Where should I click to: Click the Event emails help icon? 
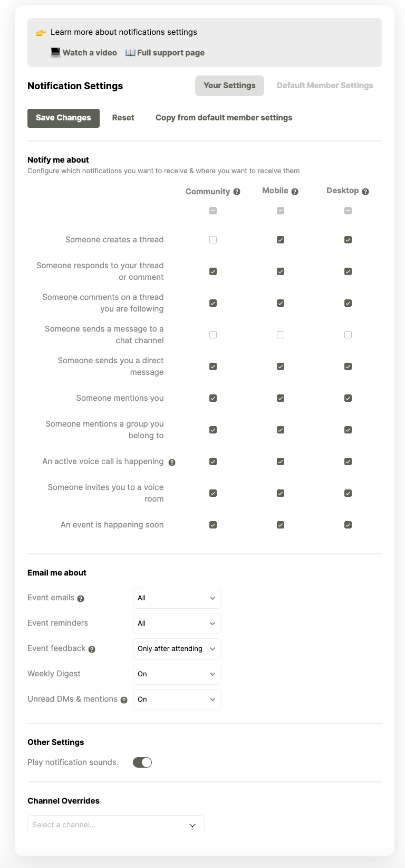coord(81,599)
